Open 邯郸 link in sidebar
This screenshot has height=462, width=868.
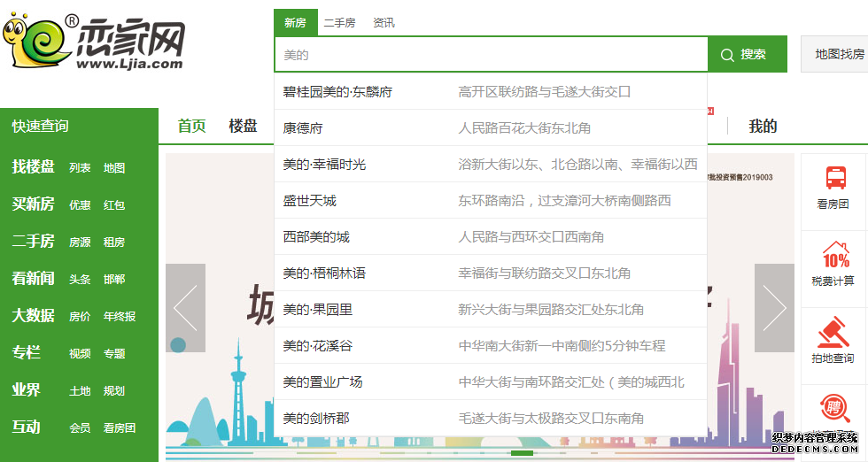(114, 279)
